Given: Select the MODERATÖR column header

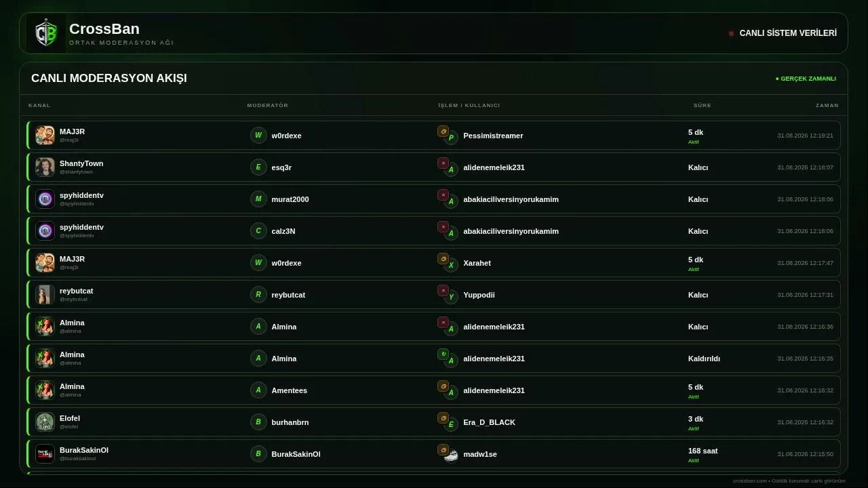Looking at the screenshot, I should click(x=268, y=105).
